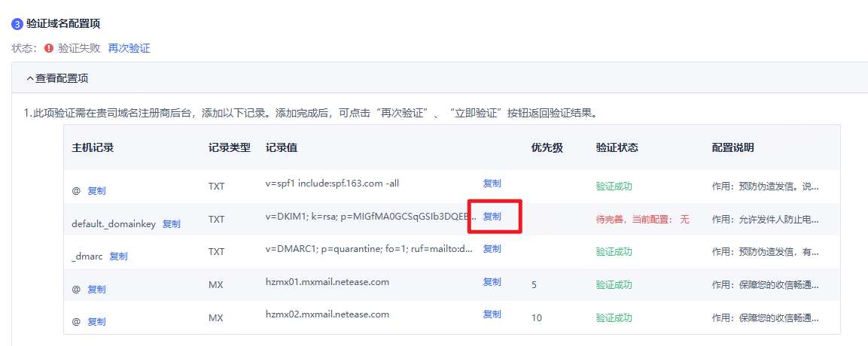868x346 pixels.
Task: Copy @ host record for priority 5 MX
Action: [96, 289]
